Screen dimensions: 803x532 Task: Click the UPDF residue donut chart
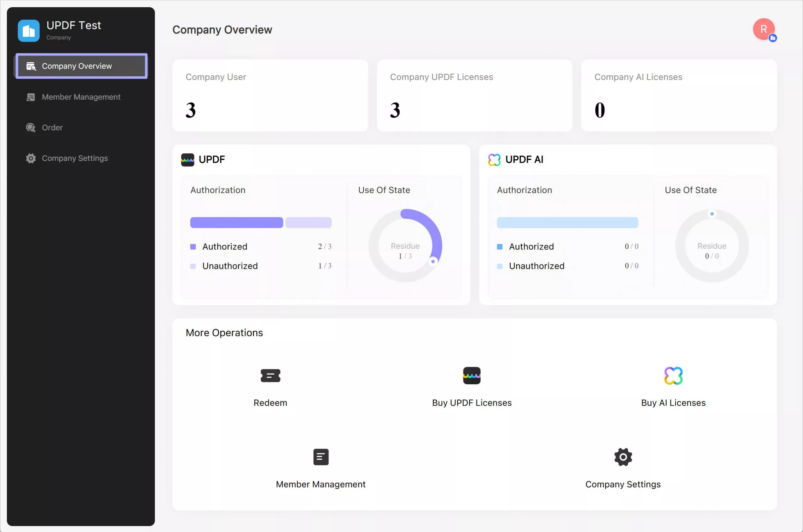(x=405, y=246)
